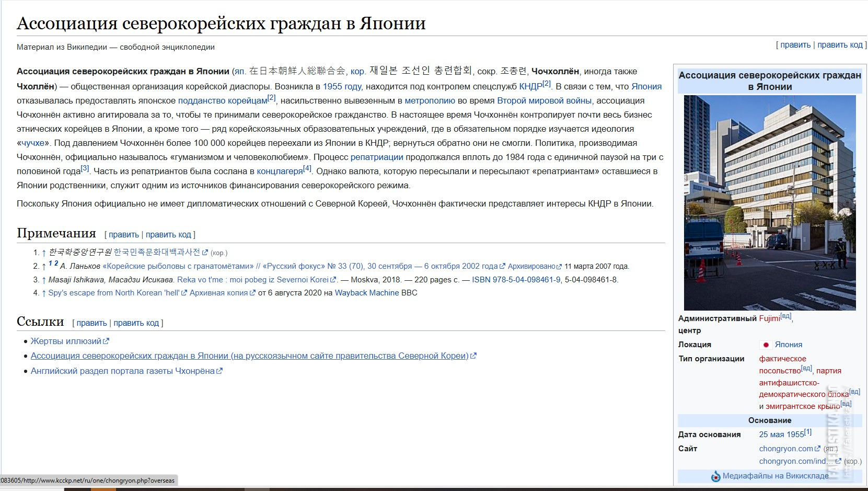The width and height of the screenshot is (868, 491).
Task: Click the first '1' back-reference of note 2
Action: click(50, 264)
